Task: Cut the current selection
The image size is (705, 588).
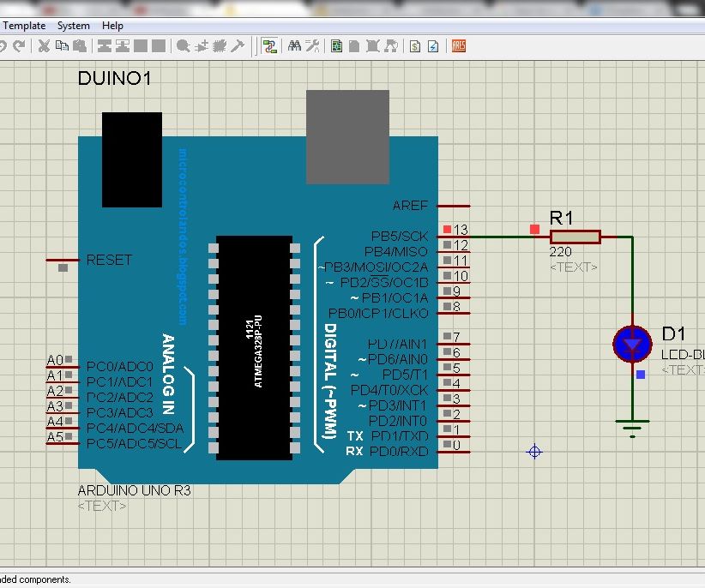Action: (x=43, y=45)
